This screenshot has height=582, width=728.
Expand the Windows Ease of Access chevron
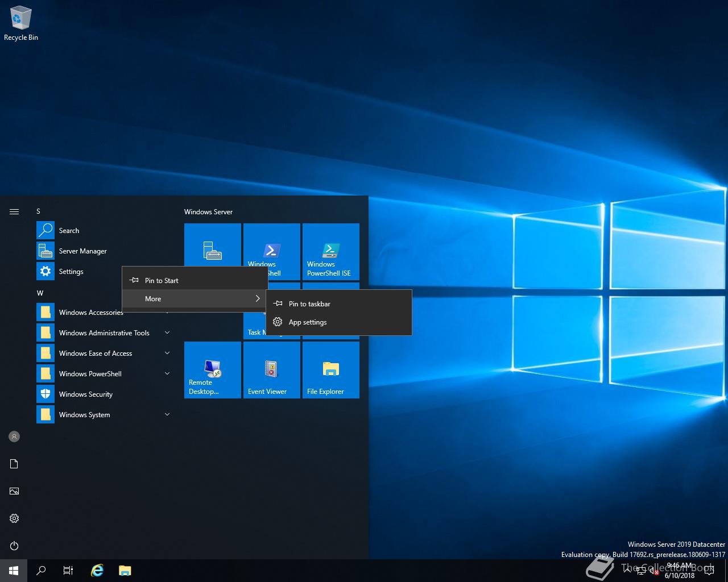(167, 353)
